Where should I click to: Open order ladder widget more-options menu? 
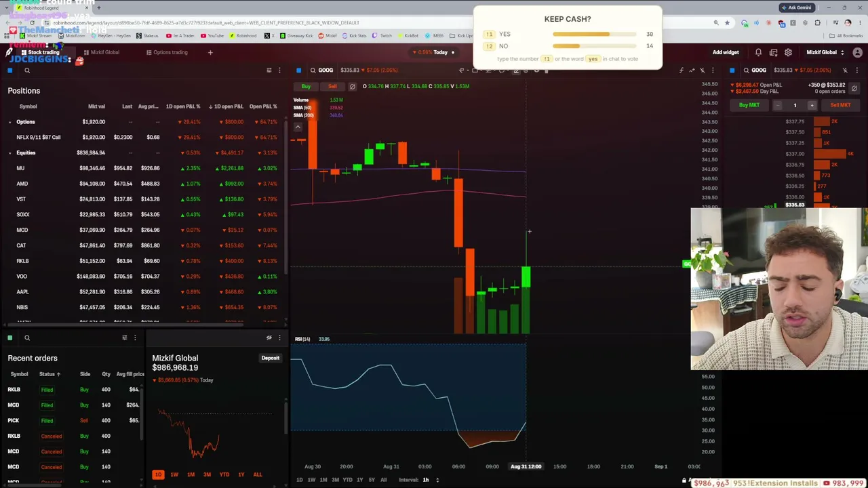tap(856, 70)
